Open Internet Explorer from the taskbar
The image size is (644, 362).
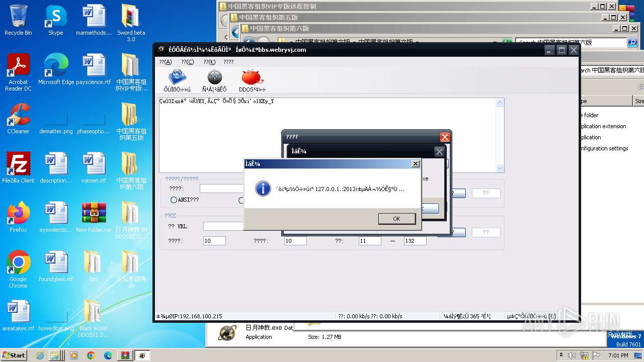pos(40,355)
